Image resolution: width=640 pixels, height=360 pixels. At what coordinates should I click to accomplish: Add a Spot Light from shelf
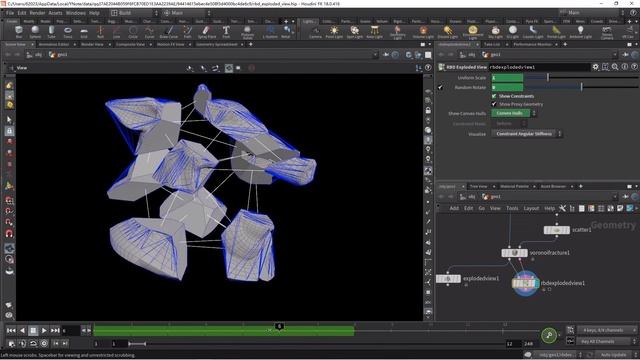pyautogui.click(x=354, y=31)
